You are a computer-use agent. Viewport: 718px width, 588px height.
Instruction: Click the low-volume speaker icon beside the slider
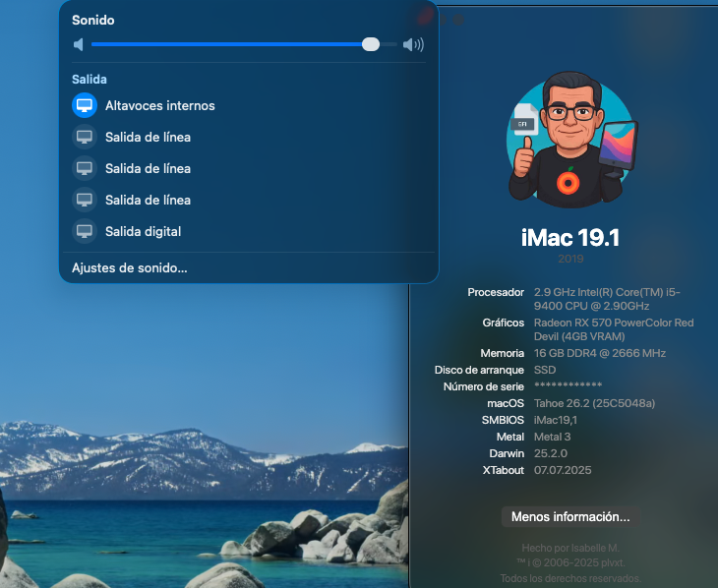click(x=79, y=44)
